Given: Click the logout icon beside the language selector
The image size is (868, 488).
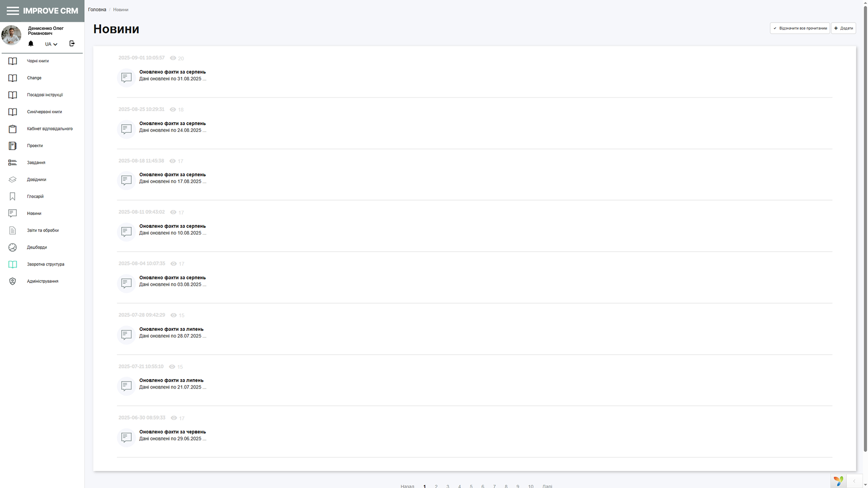Looking at the screenshot, I should click(x=72, y=44).
